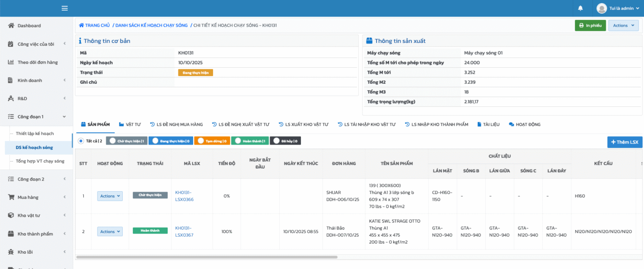Select the Hoàn thành status filter
Viewport: 644px width, 269px height.
(250, 141)
